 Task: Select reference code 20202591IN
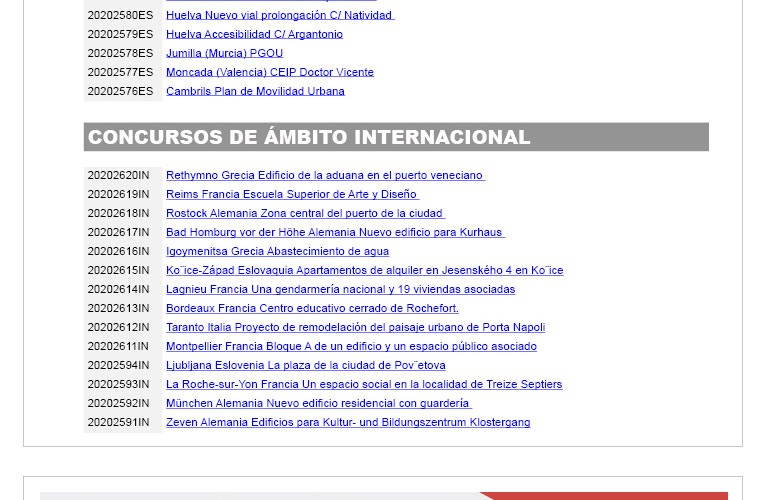pos(118,422)
